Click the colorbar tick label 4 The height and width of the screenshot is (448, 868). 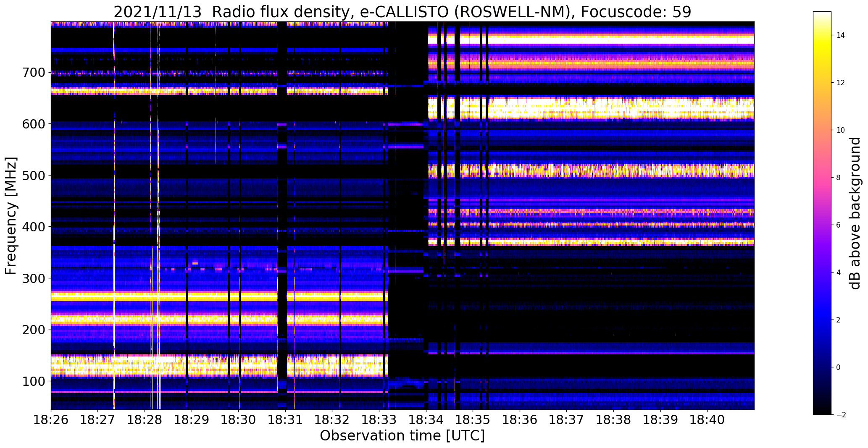coord(839,272)
